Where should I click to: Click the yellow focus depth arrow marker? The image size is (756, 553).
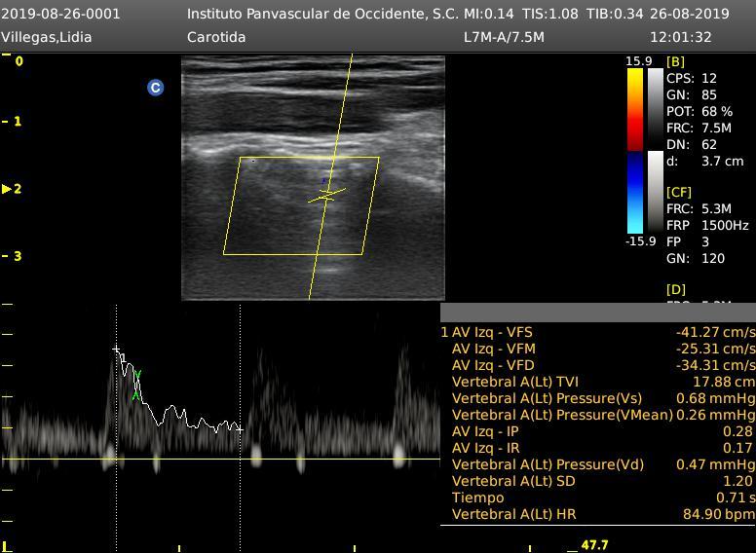pyautogui.click(x=7, y=189)
